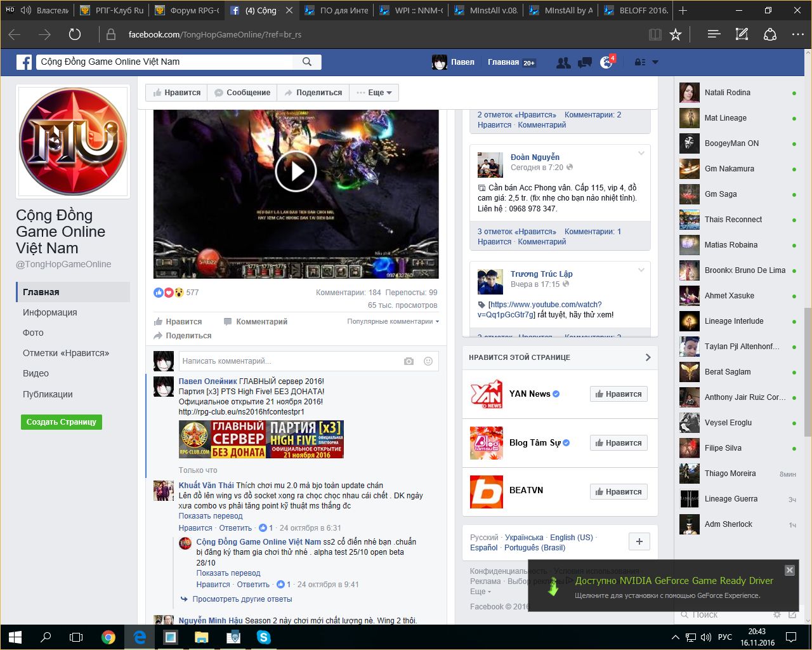Open Фото in the page sidebar

coord(33,333)
